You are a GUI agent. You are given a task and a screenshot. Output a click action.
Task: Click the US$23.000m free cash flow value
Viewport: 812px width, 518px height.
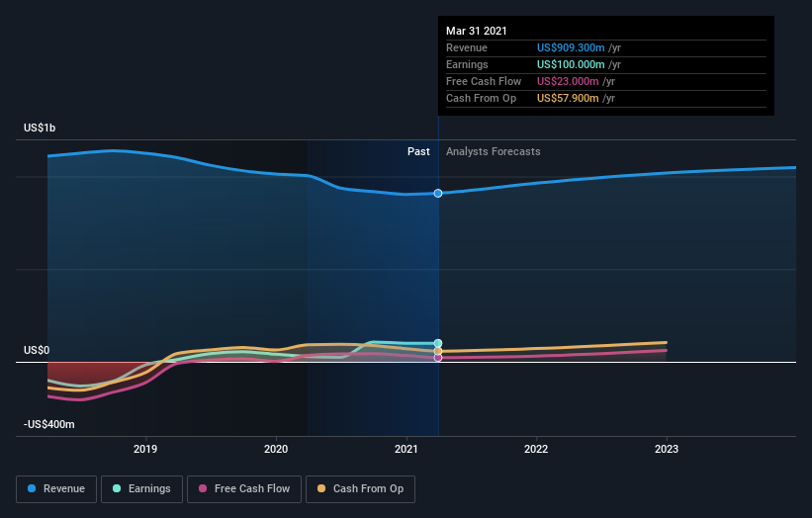[568, 81]
